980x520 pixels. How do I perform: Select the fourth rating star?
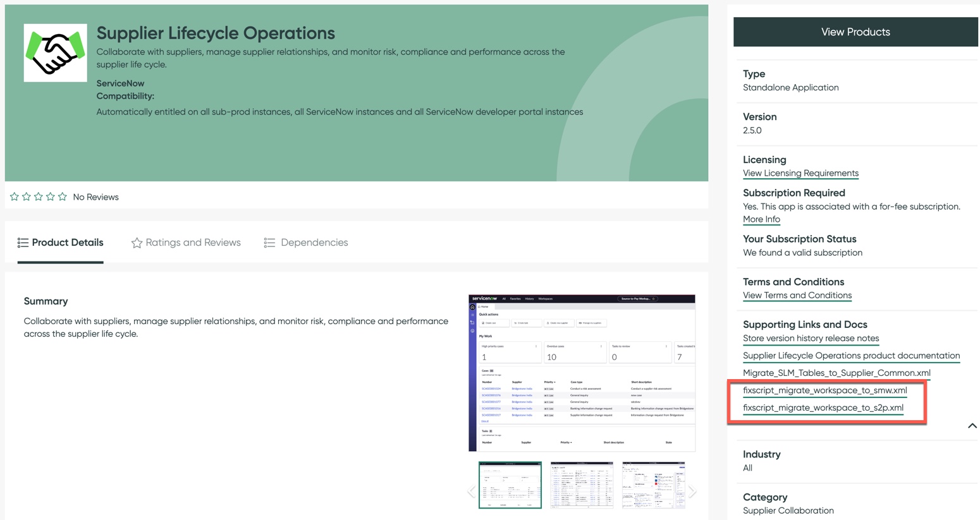[51, 197]
